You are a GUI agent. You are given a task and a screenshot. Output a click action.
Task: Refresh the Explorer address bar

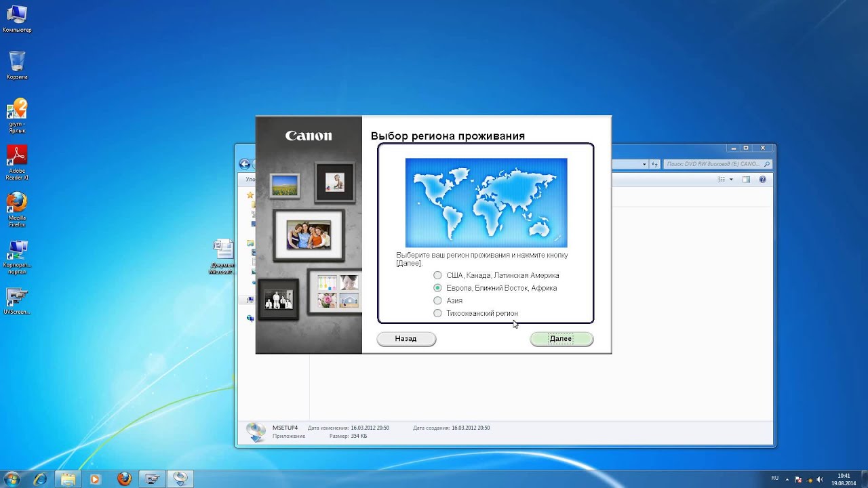click(x=654, y=164)
